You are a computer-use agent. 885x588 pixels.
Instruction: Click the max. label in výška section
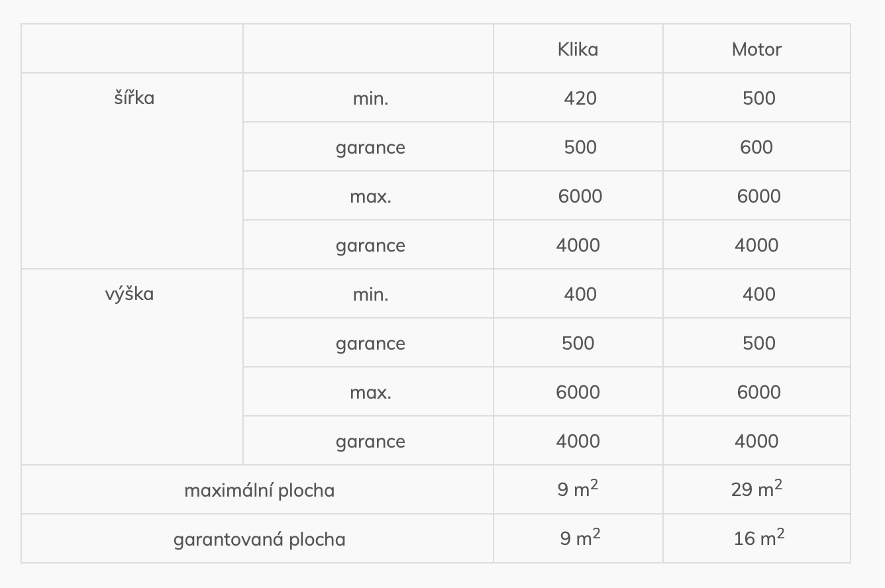(370, 392)
